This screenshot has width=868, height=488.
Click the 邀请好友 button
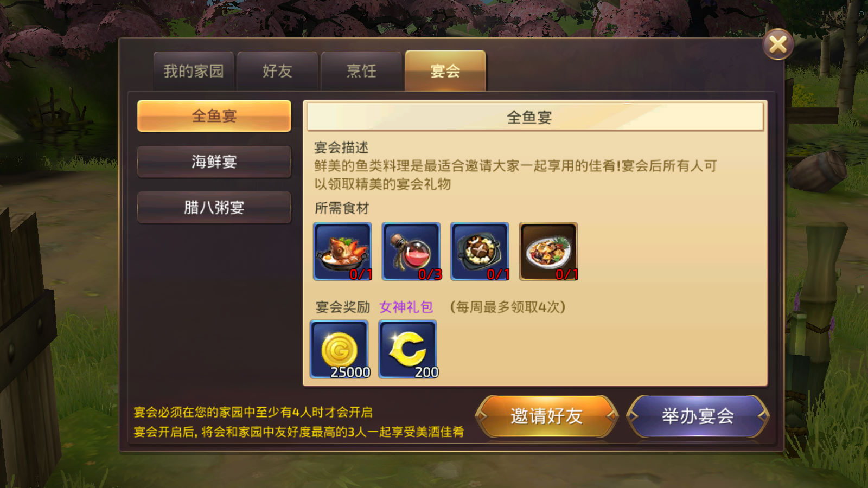pos(547,416)
